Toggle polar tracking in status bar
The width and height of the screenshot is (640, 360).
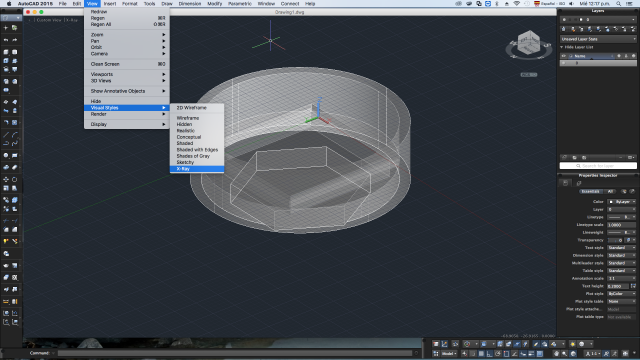(498, 354)
